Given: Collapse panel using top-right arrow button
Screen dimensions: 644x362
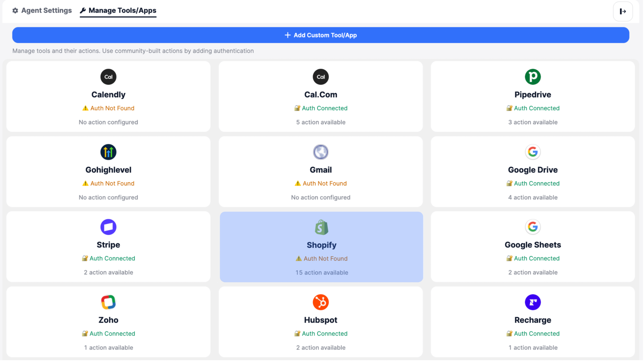Looking at the screenshot, I should point(622,12).
